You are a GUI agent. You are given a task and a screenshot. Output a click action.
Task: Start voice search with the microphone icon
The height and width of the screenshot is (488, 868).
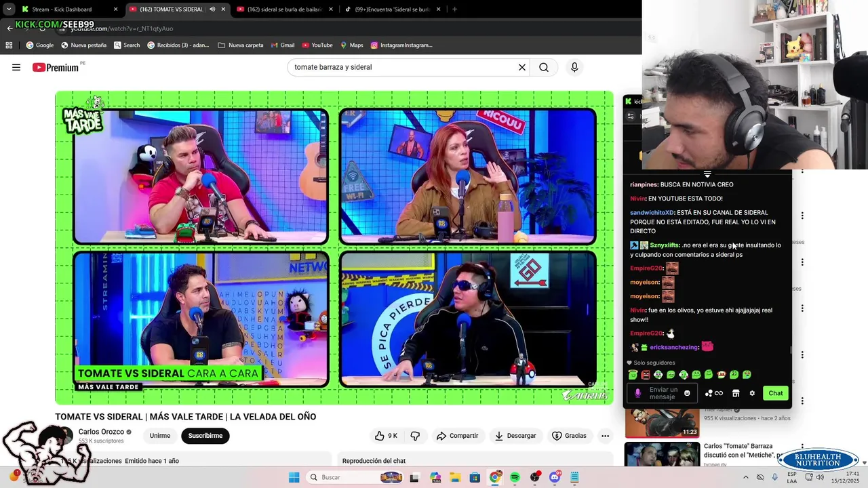pos(574,67)
